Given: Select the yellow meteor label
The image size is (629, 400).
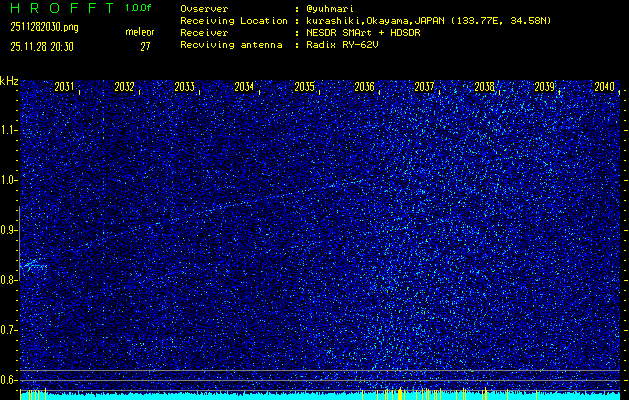Looking at the screenshot, I should [140, 32].
